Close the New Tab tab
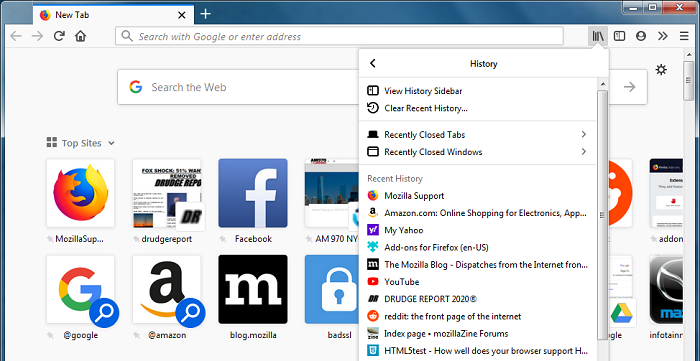The width and height of the screenshot is (700, 361). [x=182, y=15]
